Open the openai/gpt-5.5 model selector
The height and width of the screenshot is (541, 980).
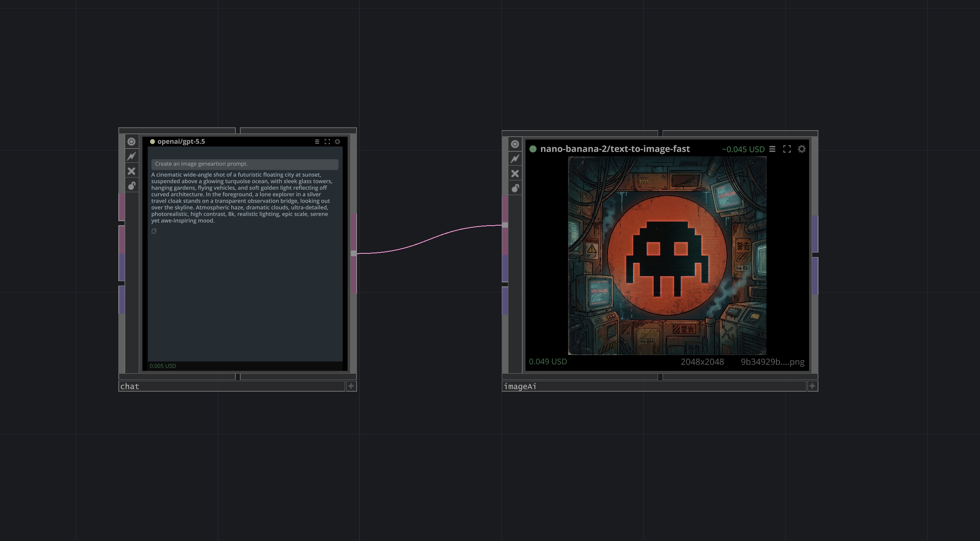click(x=181, y=142)
